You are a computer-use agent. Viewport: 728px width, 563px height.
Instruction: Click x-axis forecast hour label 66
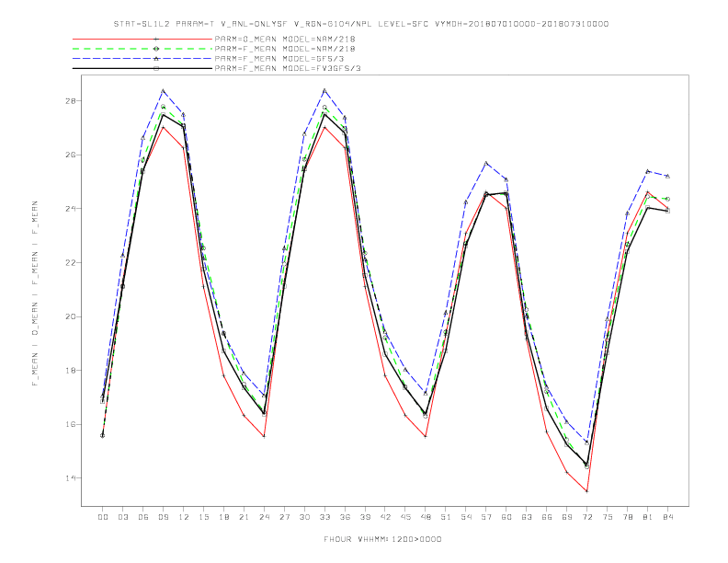[547, 517]
